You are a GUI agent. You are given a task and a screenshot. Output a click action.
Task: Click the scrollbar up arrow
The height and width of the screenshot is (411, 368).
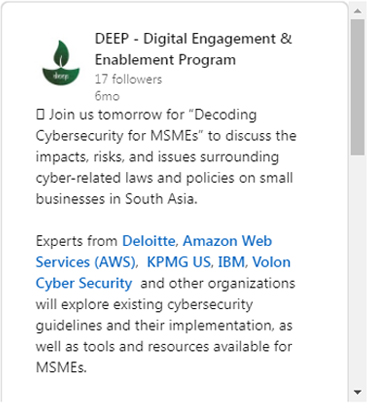pos(358,11)
